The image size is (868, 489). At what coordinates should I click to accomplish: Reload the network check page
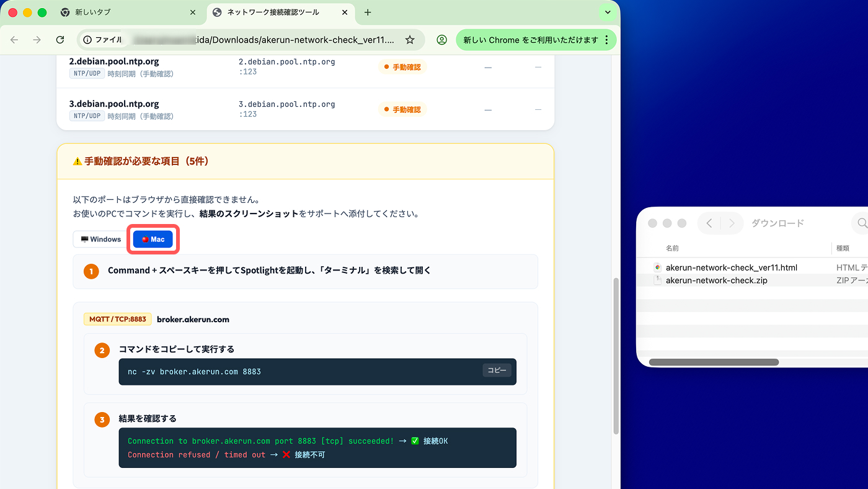60,40
